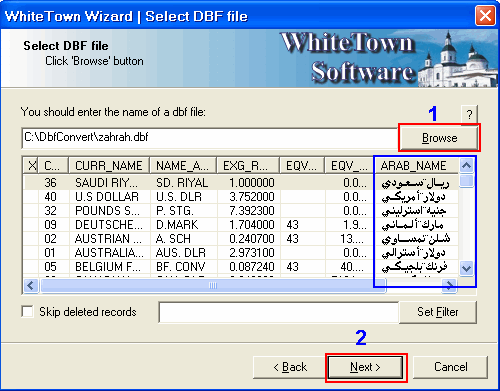Click the question mark help button

point(469,115)
